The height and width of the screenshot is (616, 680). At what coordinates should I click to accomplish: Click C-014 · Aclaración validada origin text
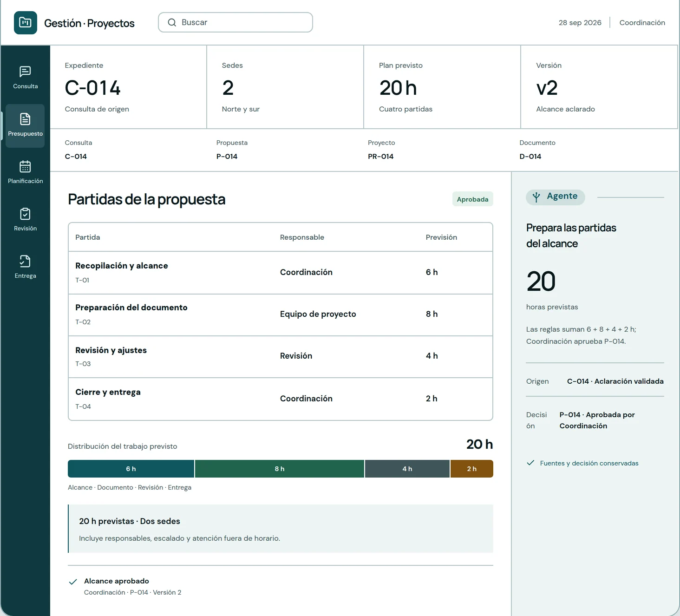coord(615,381)
